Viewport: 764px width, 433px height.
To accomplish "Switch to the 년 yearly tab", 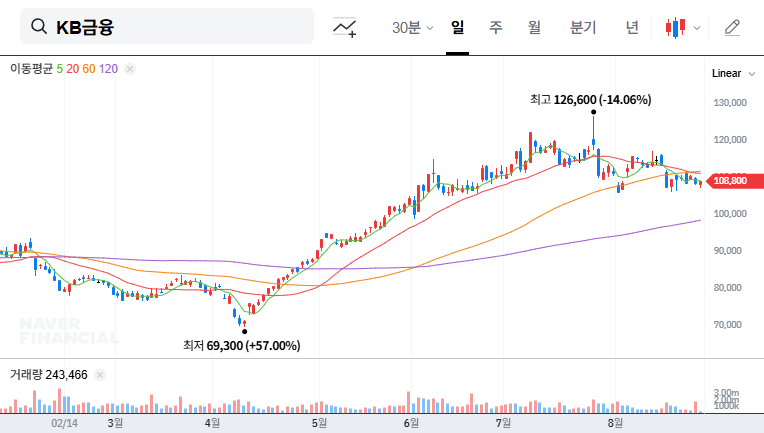I will (x=632, y=27).
